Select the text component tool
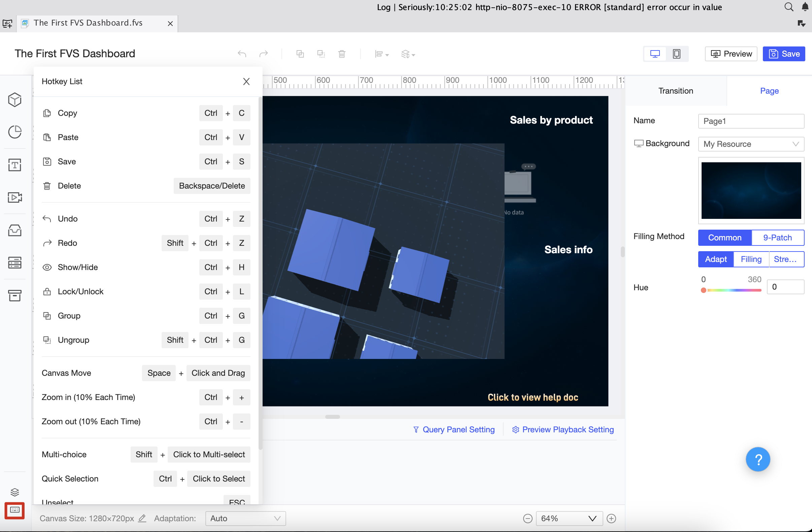Screen dimensions: 812x532 (15, 165)
